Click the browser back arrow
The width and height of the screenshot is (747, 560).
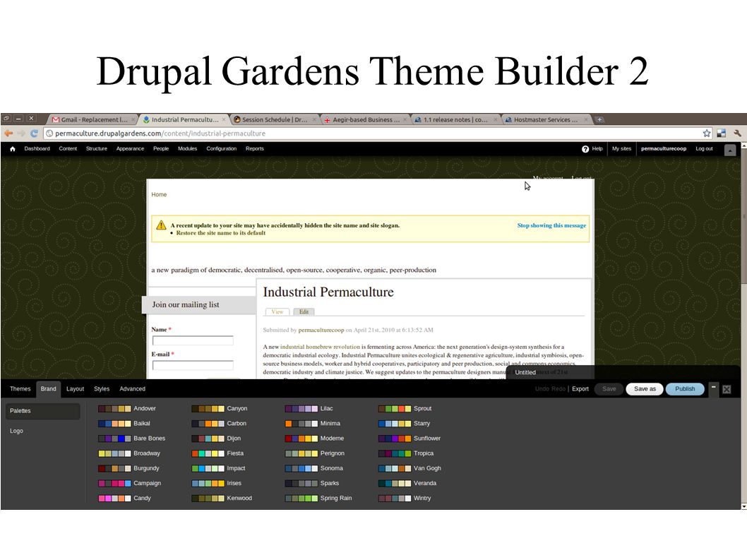click(8, 133)
